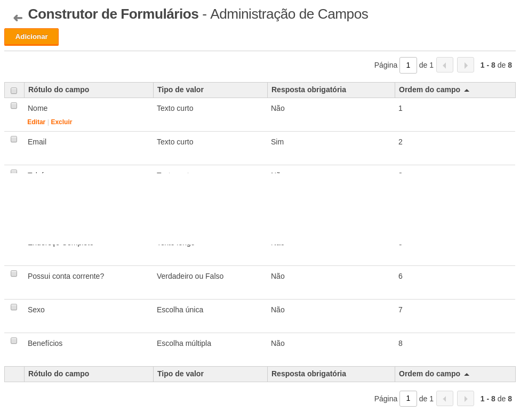Click the bottom next page arrow
The width and height of the screenshot is (520, 420).
tap(466, 399)
